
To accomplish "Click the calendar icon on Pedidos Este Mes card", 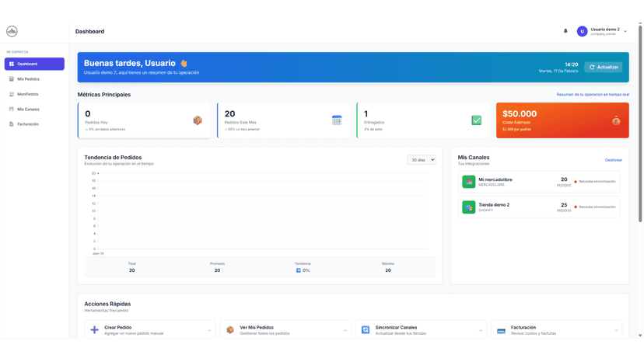I will (x=337, y=120).
